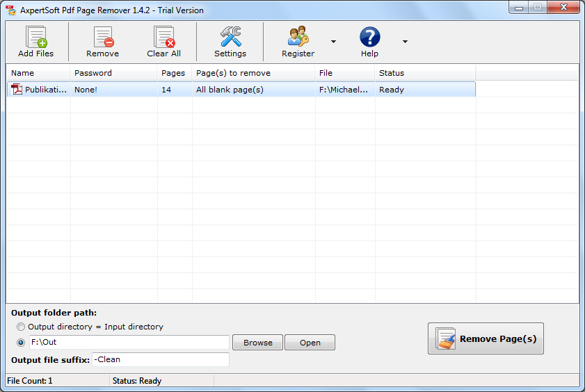
Task: Click the F:\Out output path field
Action: click(129, 342)
